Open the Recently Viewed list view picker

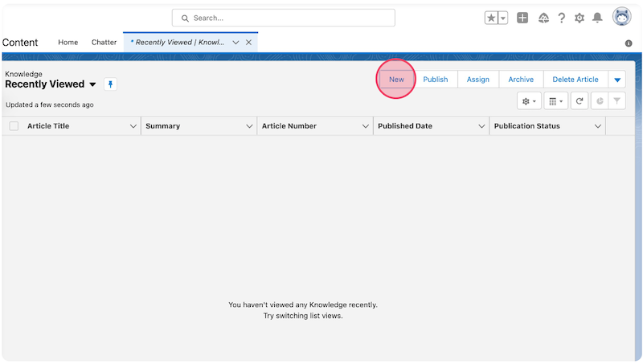(x=92, y=84)
